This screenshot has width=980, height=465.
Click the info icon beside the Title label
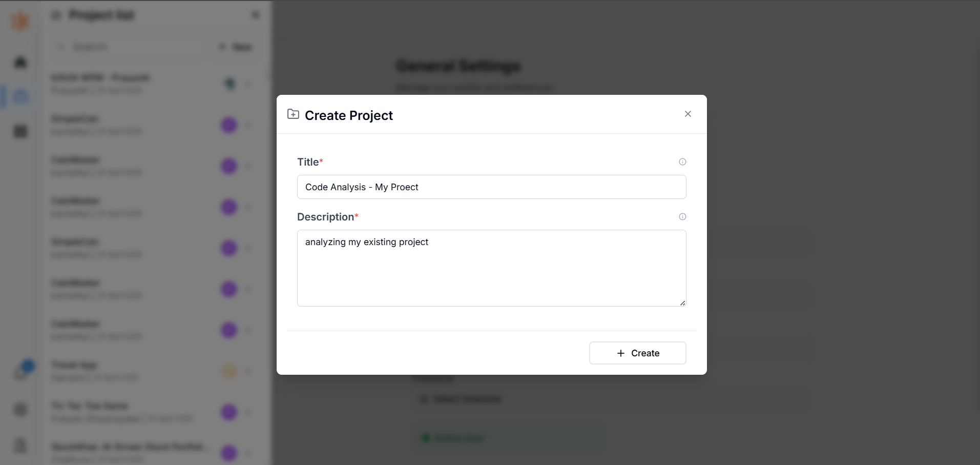[682, 162]
